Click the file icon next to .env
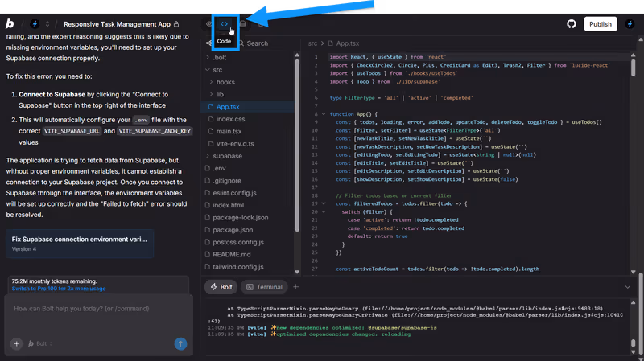 pyautogui.click(x=208, y=168)
